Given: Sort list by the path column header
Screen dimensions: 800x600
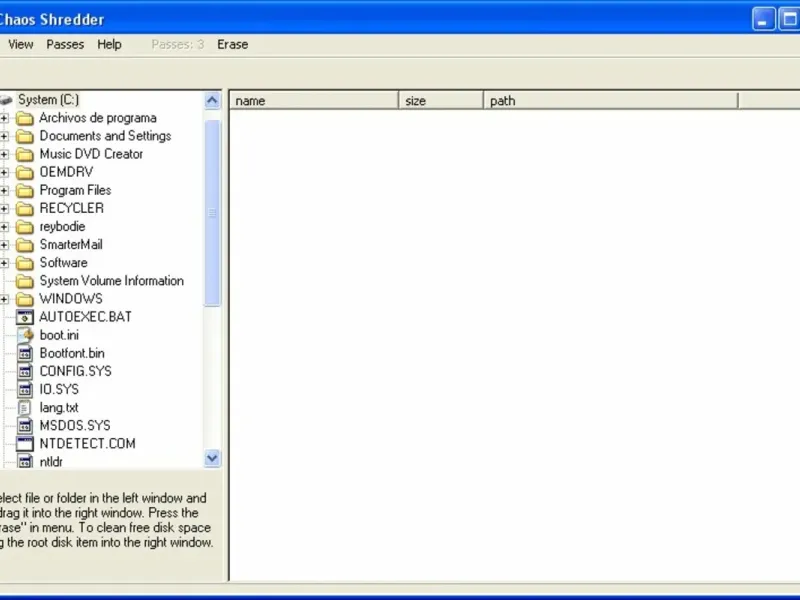Looking at the screenshot, I should click(611, 101).
